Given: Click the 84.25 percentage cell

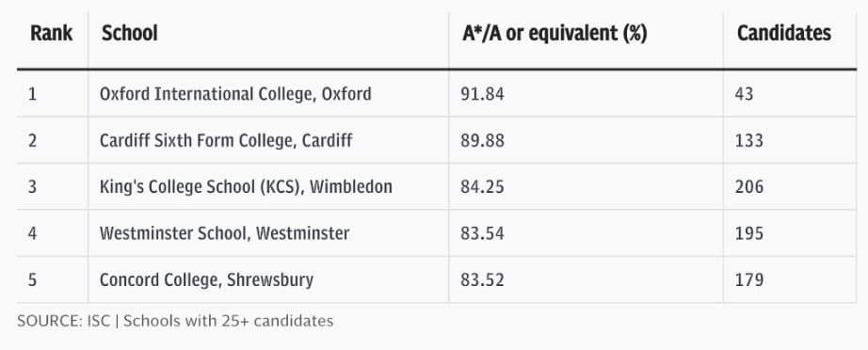Looking at the screenshot, I should (482, 187).
